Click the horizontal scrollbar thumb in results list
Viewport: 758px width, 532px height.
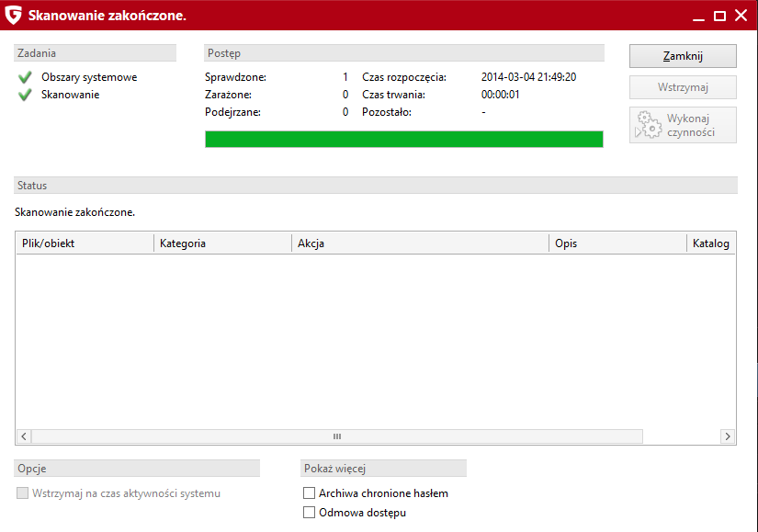(337, 436)
